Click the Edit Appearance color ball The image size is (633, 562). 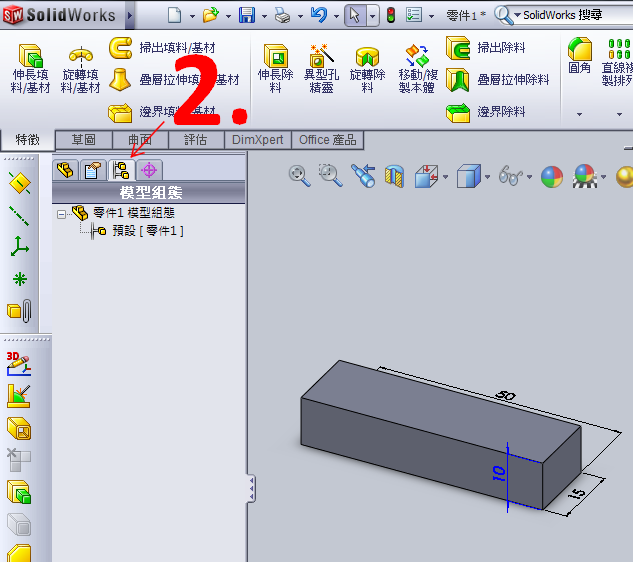point(551,177)
